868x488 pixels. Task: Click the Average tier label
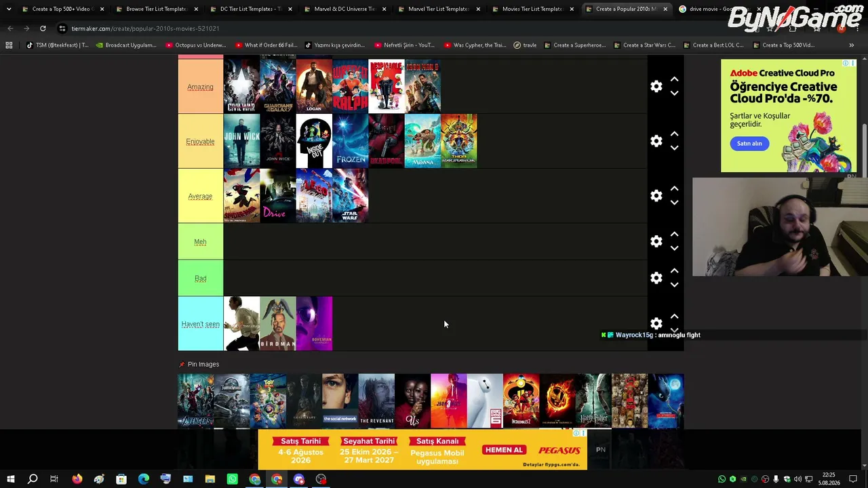pyautogui.click(x=200, y=196)
